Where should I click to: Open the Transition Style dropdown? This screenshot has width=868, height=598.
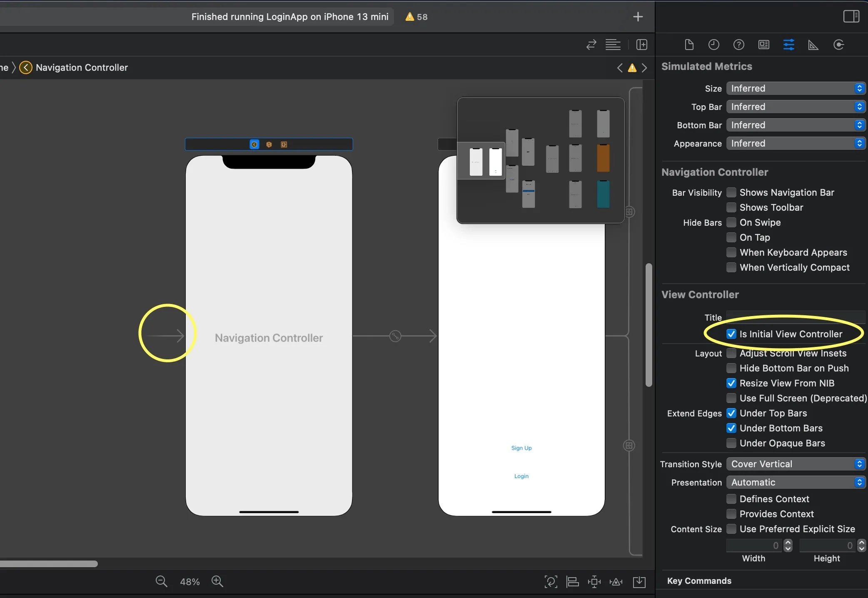[796, 464]
